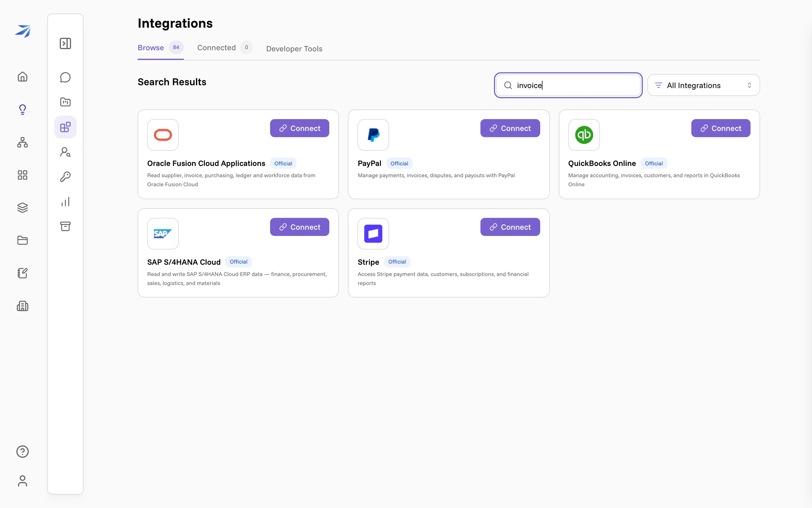Connect SAP S/4HANA Cloud
This screenshot has width=812, height=508.
coord(300,227)
